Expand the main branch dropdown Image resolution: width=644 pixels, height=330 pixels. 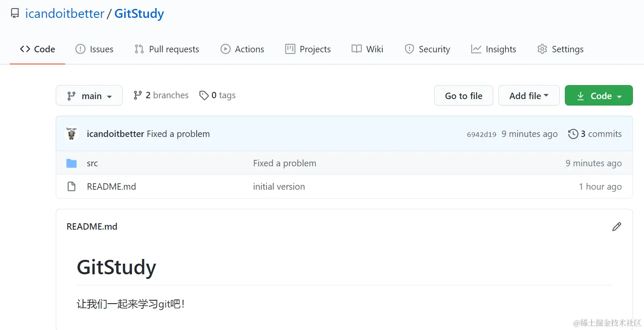tap(89, 96)
